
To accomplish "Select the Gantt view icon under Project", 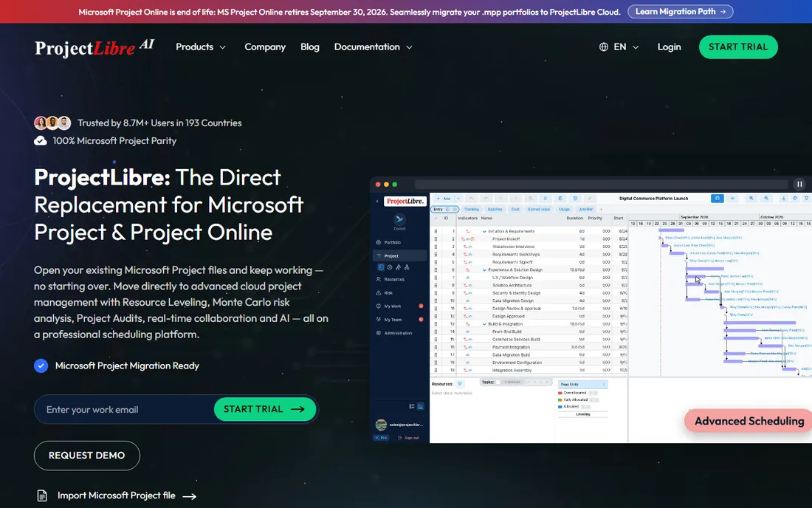I will [x=381, y=267].
